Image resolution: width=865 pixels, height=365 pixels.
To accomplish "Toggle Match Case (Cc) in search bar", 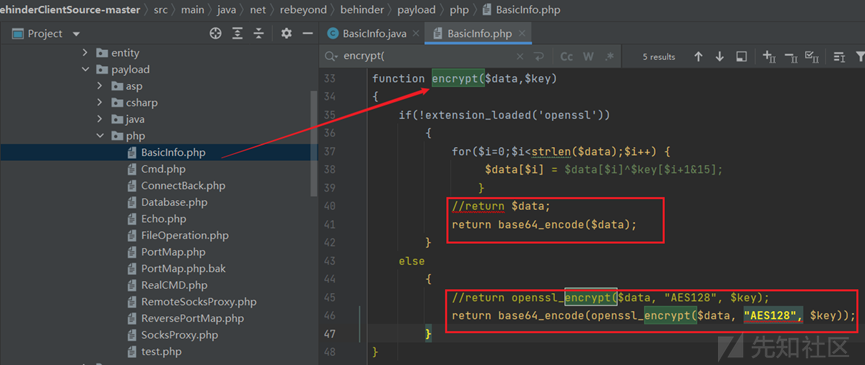I will (x=567, y=56).
